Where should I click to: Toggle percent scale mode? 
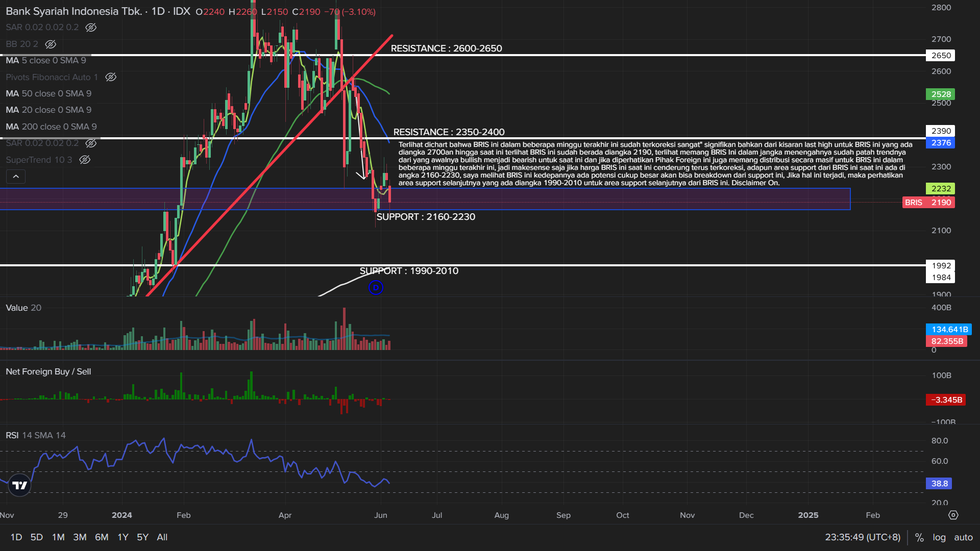[x=919, y=537]
